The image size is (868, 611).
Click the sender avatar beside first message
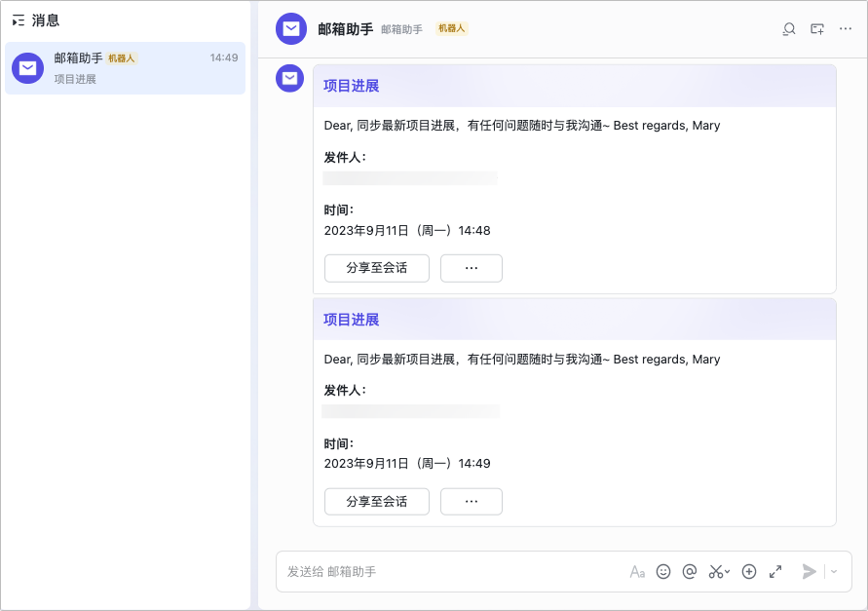pyautogui.click(x=290, y=79)
